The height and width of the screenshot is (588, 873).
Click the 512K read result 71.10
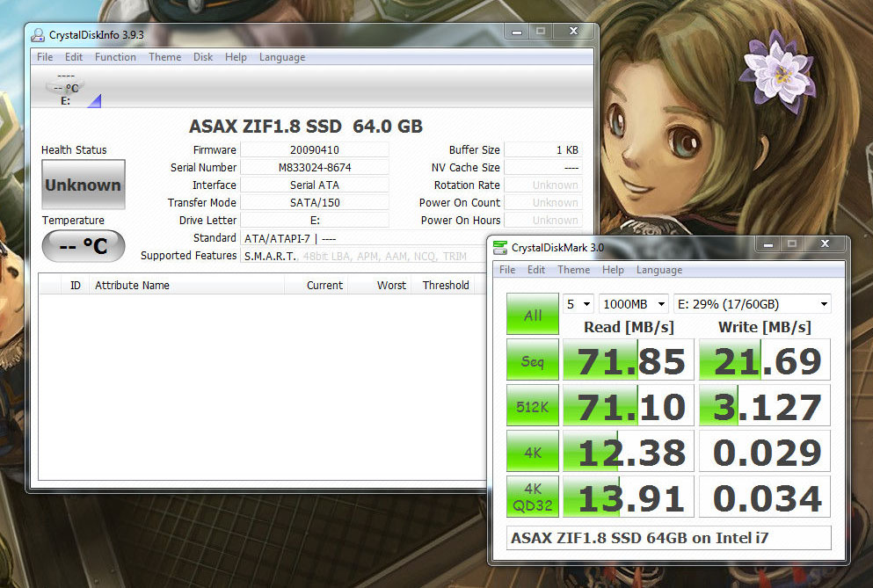(629, 405)
